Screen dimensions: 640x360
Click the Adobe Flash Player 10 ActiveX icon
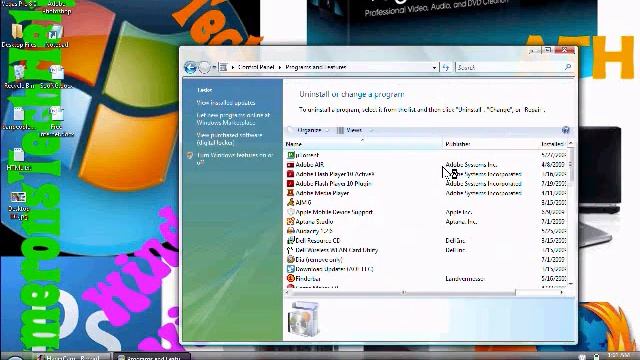(290, 174)
